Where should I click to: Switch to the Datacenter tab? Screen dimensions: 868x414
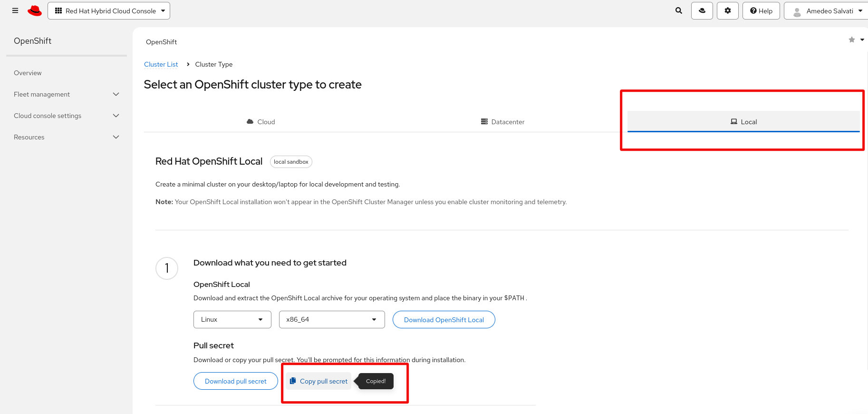tap(502, 122)
